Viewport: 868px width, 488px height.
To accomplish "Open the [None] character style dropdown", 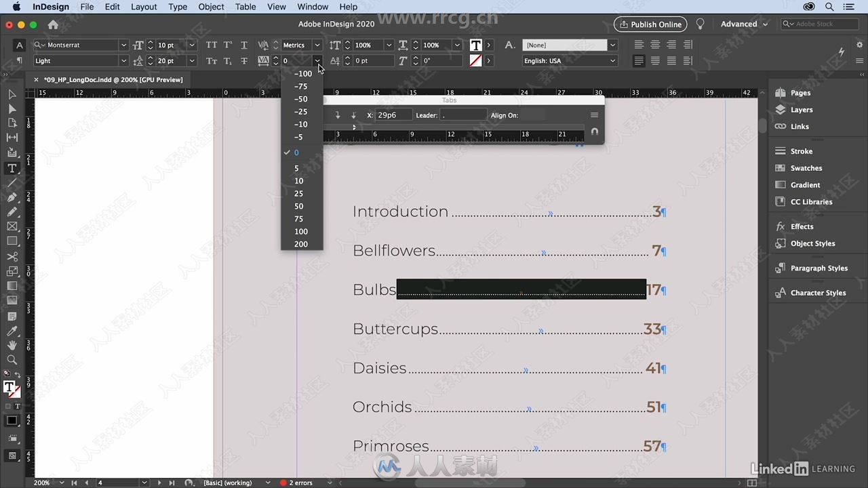I will coord(612,45).
